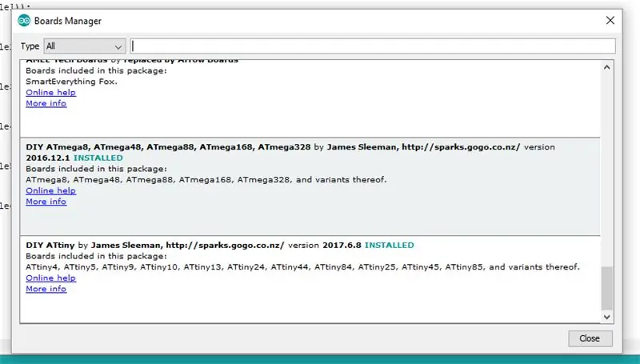Open More info for DIY ATtiny package

click(46, 290)
